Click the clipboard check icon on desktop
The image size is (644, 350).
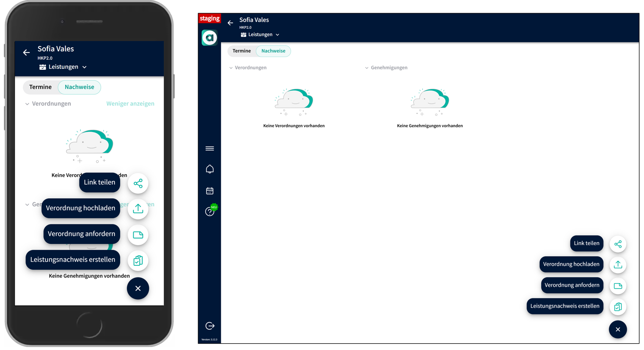618,307
